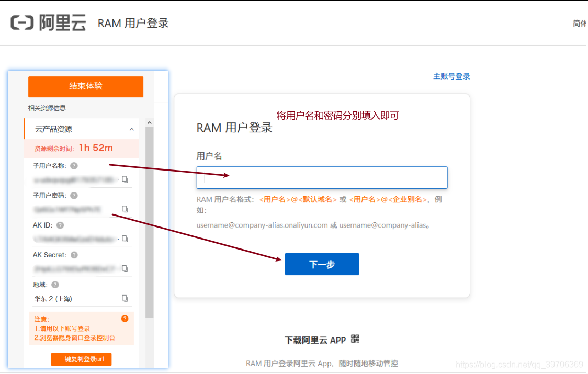Image resolution: width=588 pixels, height=374 pixels.
Task: Click the Aliyun logo in header
Action: click(x=48, y=23)
